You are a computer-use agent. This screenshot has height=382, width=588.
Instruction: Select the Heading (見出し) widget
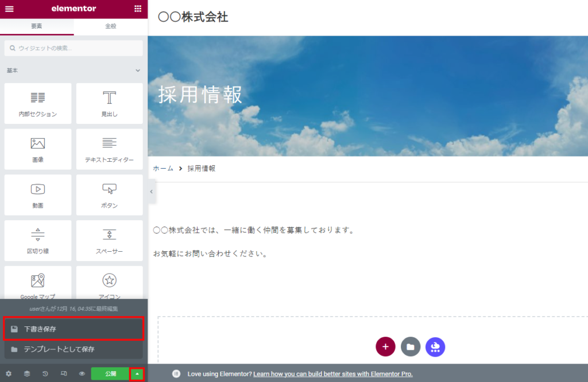[110, 103]
